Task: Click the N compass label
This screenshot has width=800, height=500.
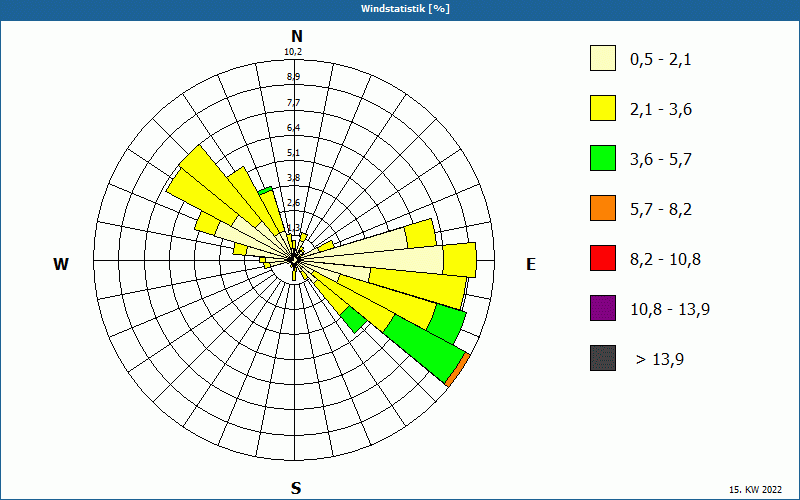Action: coord(296,36)
